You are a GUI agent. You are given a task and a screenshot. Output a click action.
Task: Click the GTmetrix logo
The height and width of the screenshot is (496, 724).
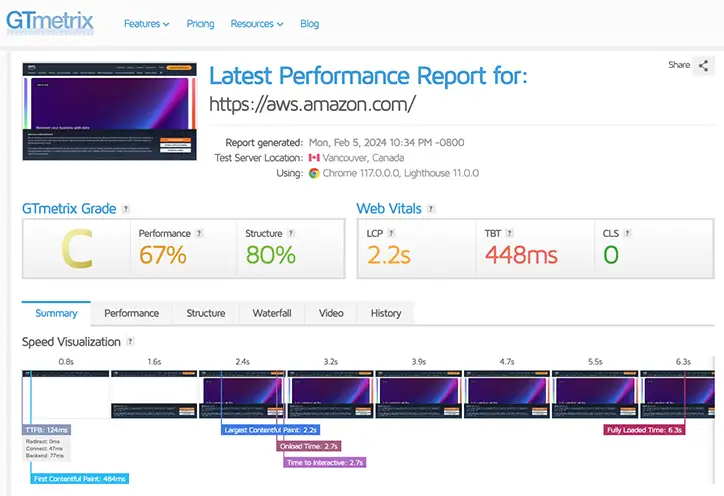pyautogui.click(x=50, y=22)
